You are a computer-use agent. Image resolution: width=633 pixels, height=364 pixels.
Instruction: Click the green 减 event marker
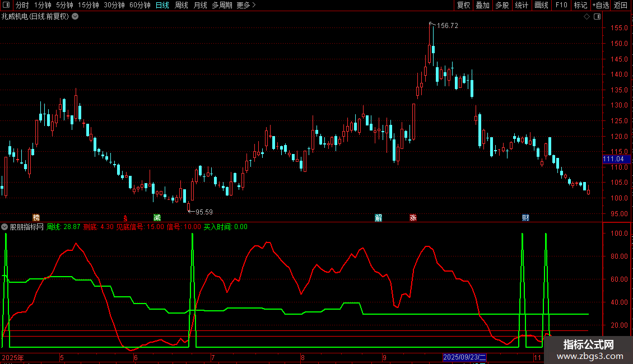tap(157, 217)
